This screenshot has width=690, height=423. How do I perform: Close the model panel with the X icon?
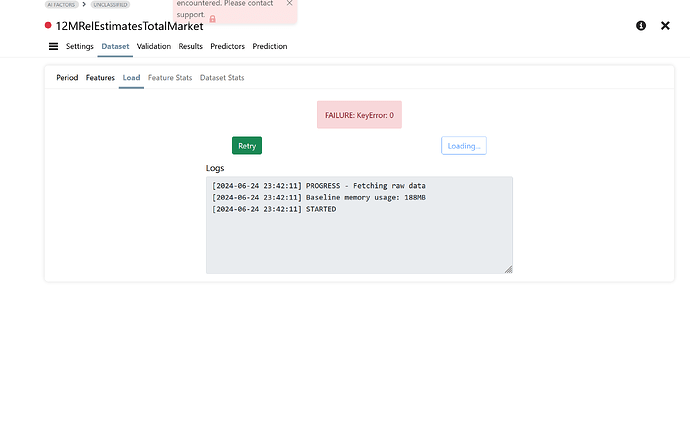(665, 26)
